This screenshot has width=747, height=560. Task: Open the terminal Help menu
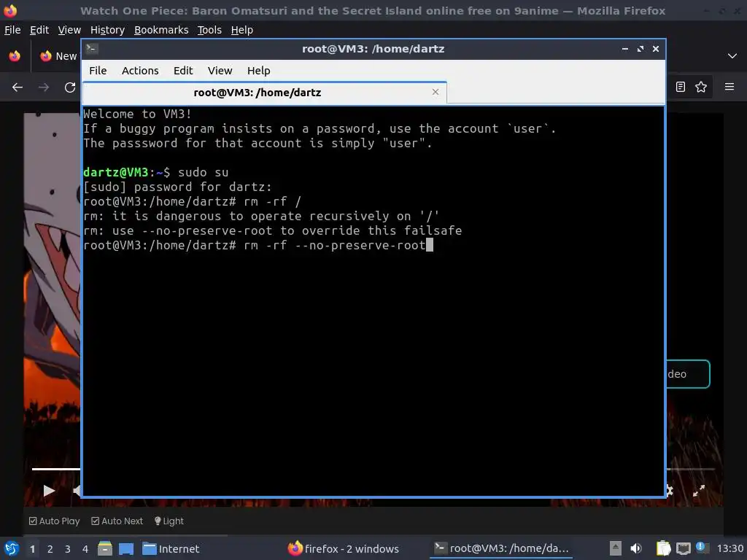[x=259, y=71]
